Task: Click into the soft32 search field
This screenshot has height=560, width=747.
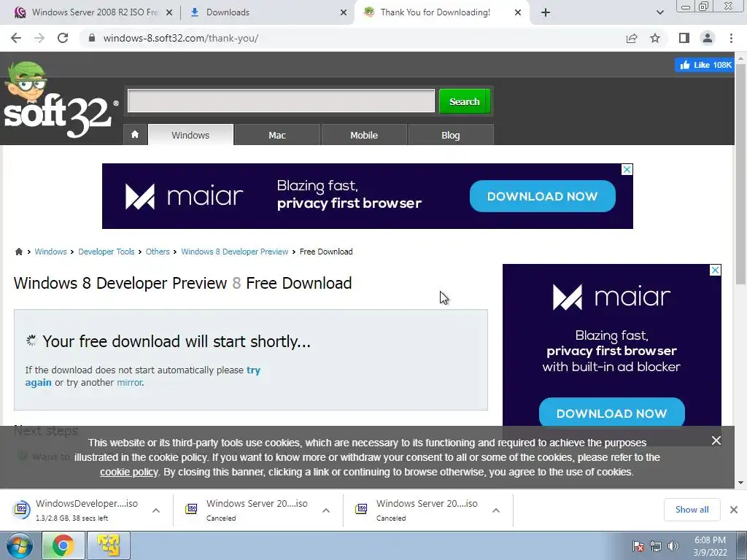Action: 281,101
